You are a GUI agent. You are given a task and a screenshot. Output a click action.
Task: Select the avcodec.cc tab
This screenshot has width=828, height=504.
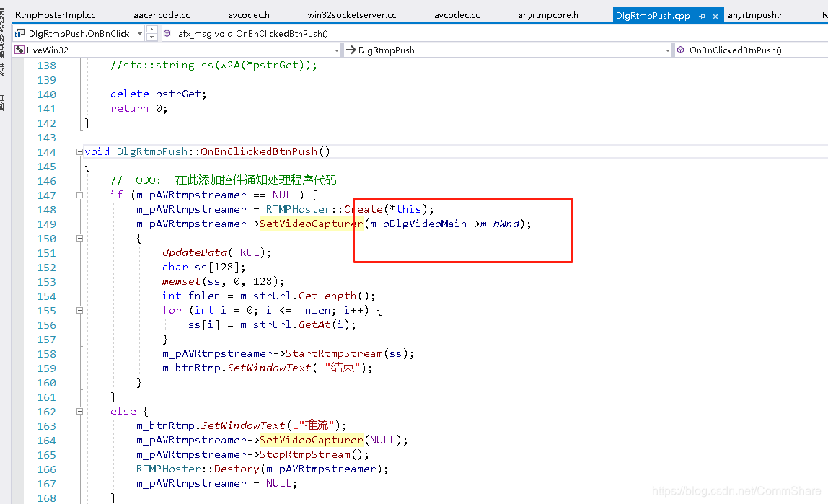[x=457, y=14]
